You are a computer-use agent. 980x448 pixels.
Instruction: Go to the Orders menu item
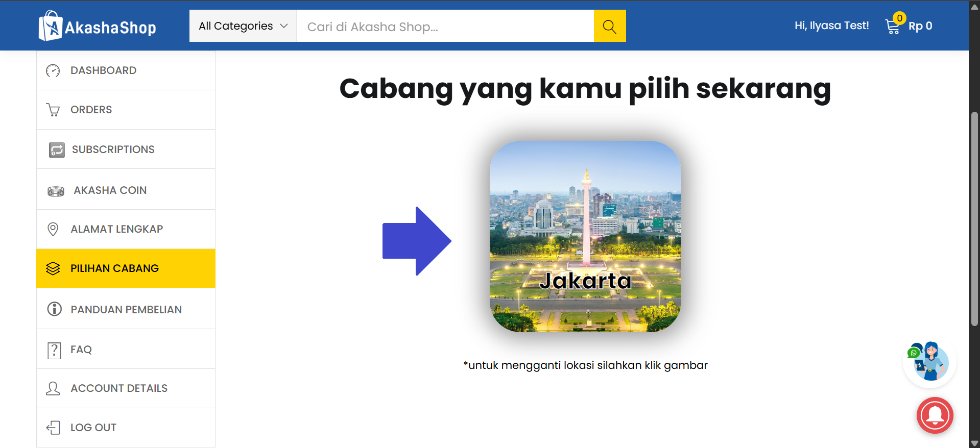[x=91, y=110]
